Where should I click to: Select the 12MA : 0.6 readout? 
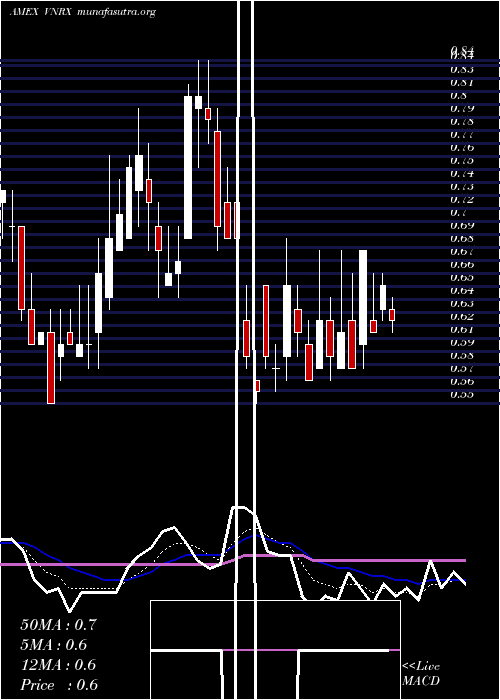pos(58,665)
